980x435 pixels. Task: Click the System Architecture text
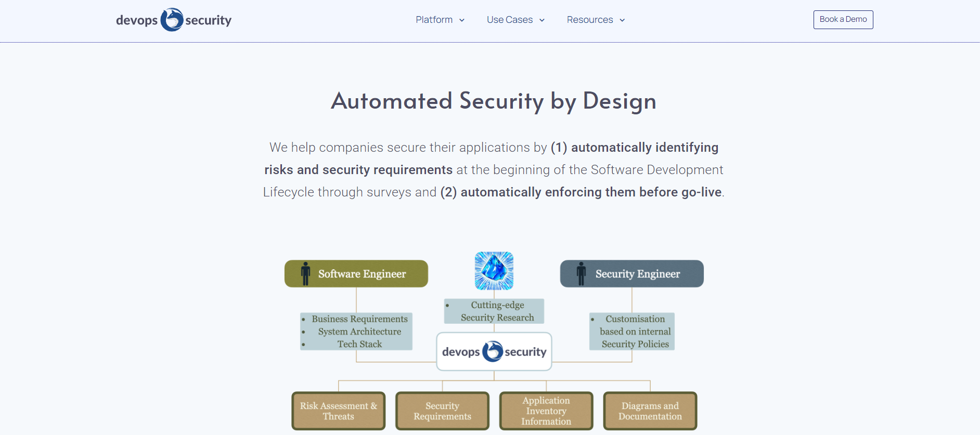point(360,332)
